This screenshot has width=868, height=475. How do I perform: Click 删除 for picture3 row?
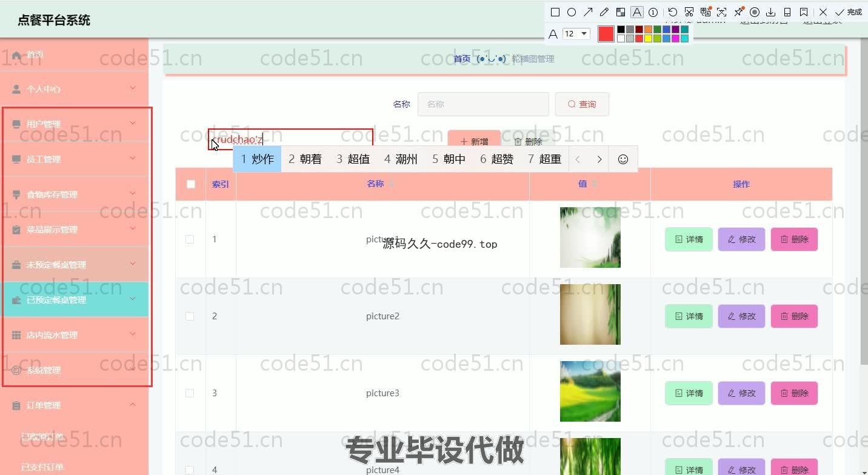pos(794,393)
